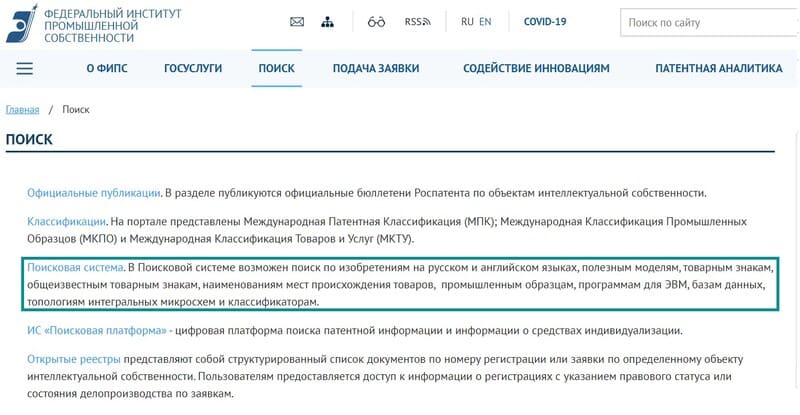
Task: Open the СОДЕЙСТВИЕ ИННОВАЦИЯМ menu
Action: (536, 68)
